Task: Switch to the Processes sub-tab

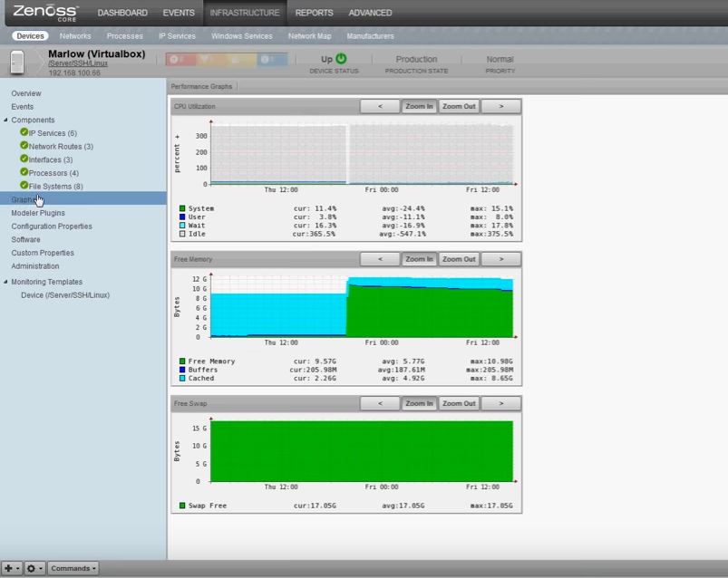Action: click(124, 36)
